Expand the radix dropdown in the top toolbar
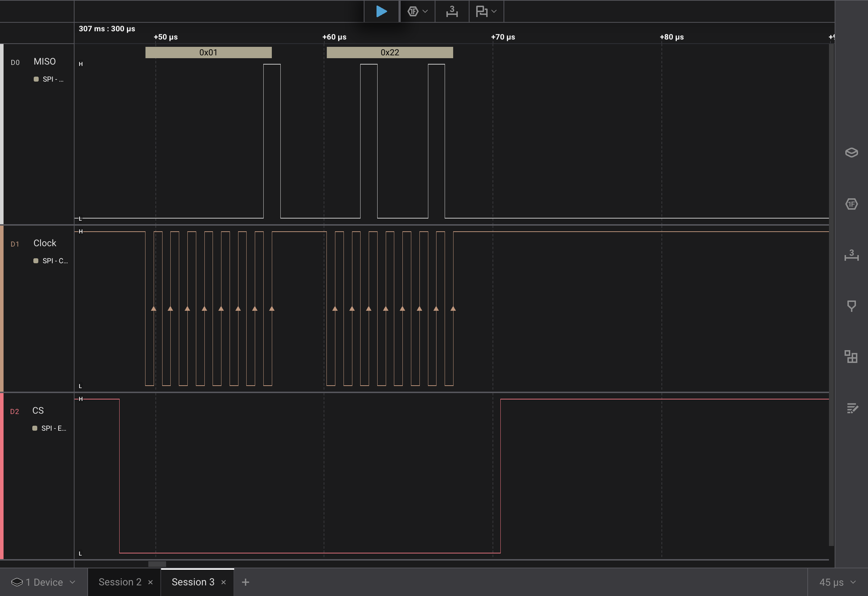 pos(425,11)
